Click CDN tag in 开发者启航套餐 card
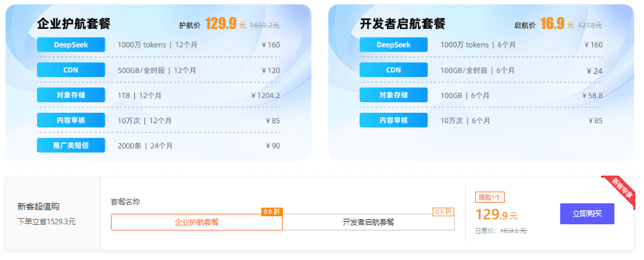 click(393, 70)
